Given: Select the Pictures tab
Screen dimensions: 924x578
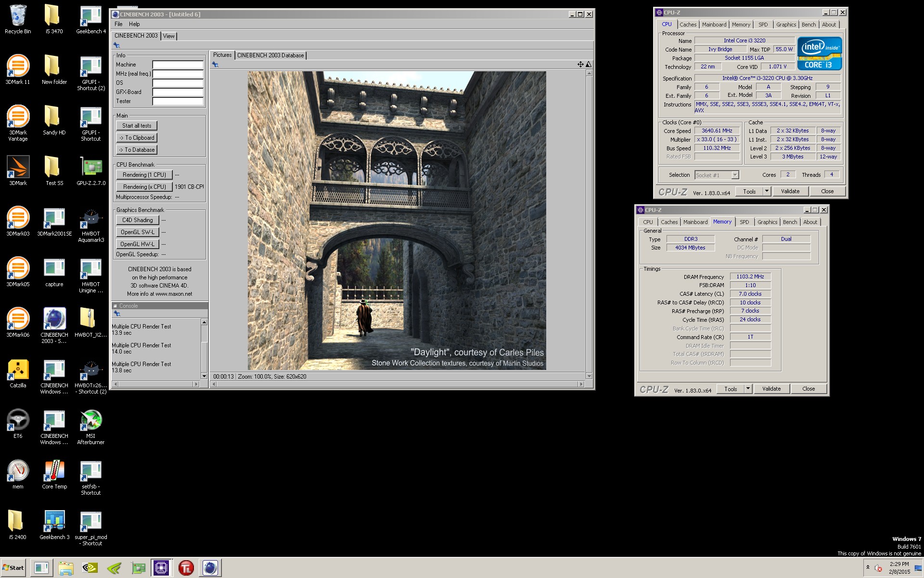Looking at the screenshot, I should [222, 55].
